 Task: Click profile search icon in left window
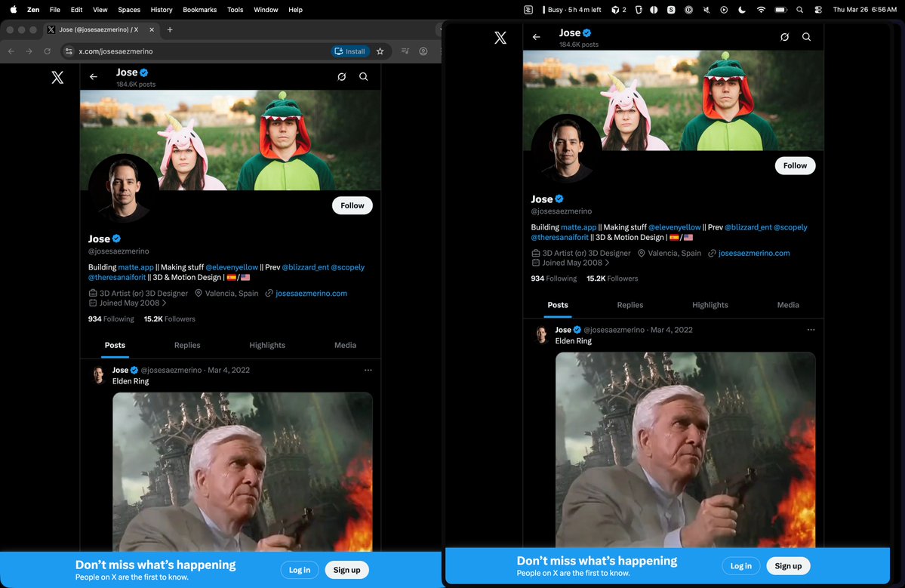(x=364, y=77)
